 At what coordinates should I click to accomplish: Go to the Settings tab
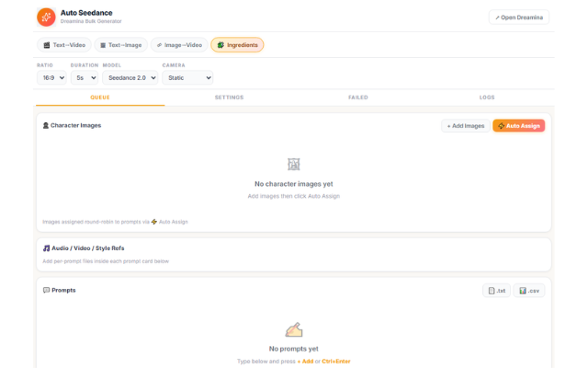click(x=229, y=98)
